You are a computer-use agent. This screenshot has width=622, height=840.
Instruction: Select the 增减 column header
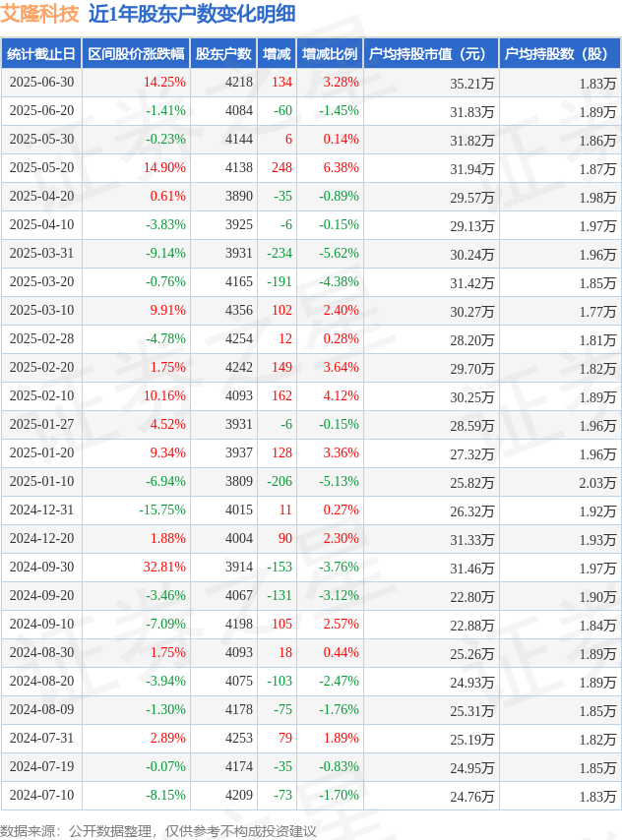pyautogui.click(x=277, y=53)
